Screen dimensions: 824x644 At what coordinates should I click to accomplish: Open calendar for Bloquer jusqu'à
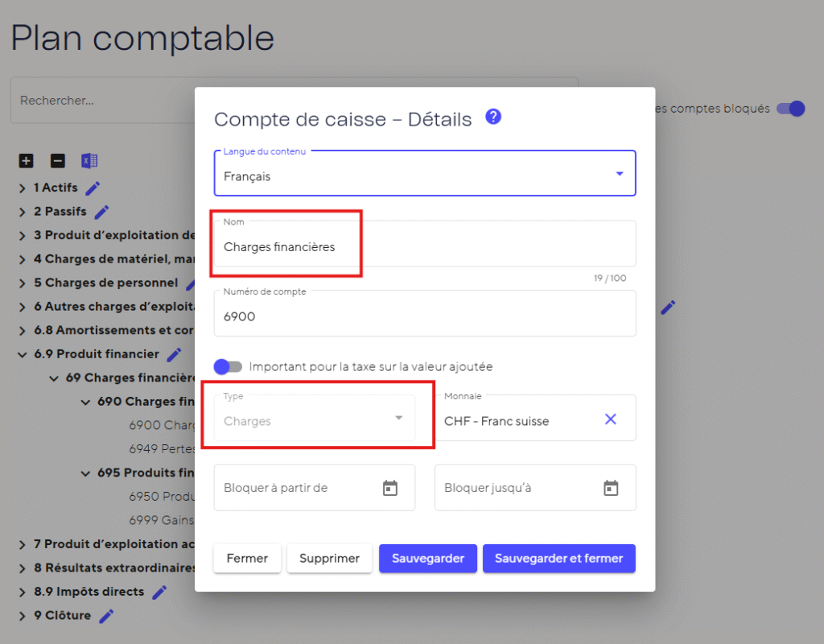point(611,488)
